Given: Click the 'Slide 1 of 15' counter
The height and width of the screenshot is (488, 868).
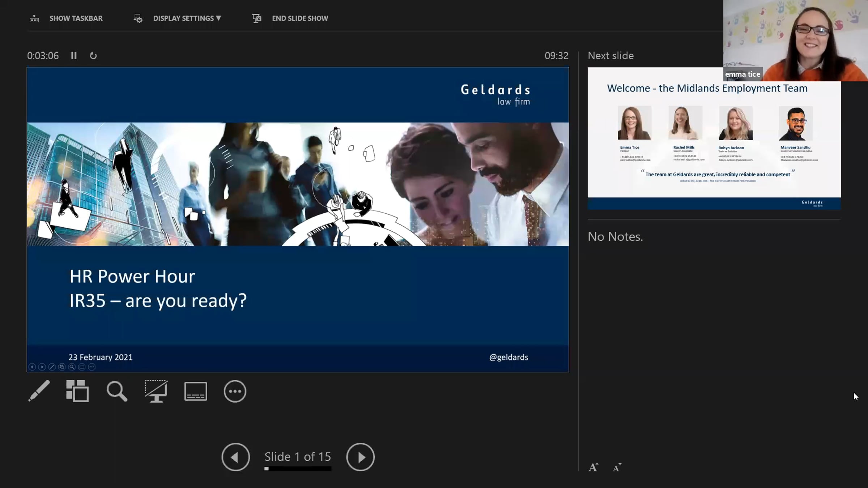Looking at the screenshot, I should click(x=298, y=457).
